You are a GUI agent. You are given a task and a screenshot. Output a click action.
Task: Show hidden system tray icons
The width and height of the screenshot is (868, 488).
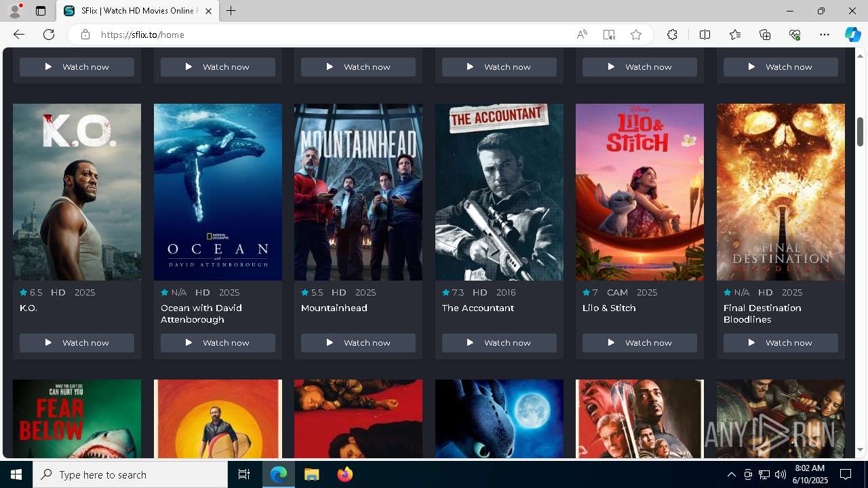(731, 474)
